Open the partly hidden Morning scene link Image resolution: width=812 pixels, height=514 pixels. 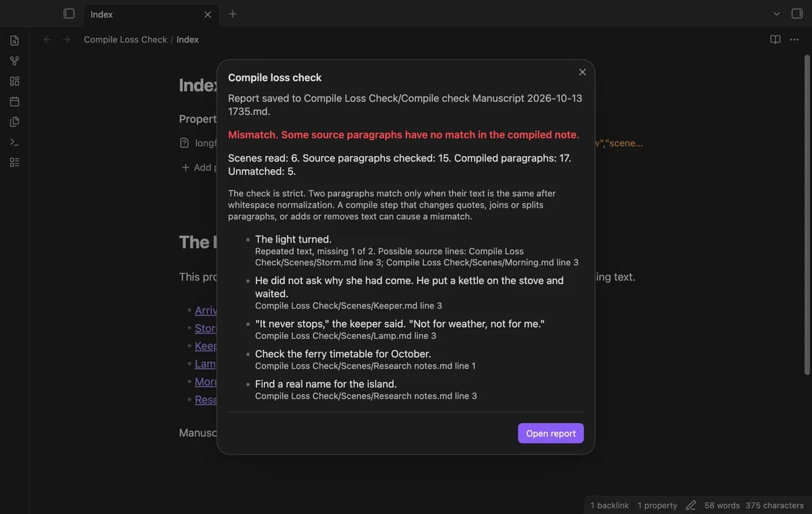click(206, 382)
